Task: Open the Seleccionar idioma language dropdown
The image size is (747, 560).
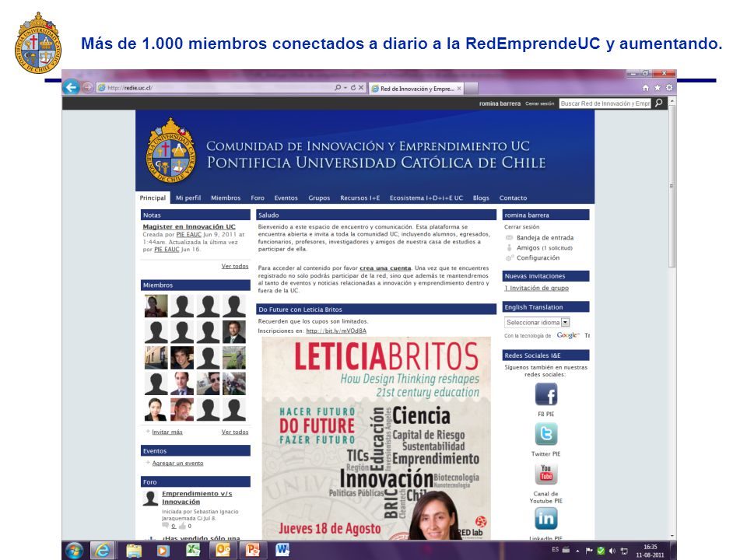Action: click(537, 322)
